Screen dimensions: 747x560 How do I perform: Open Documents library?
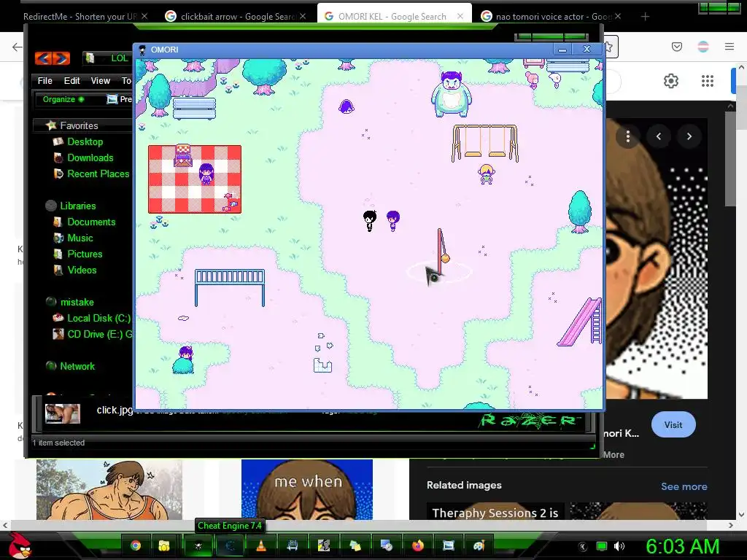pos(91,222)
